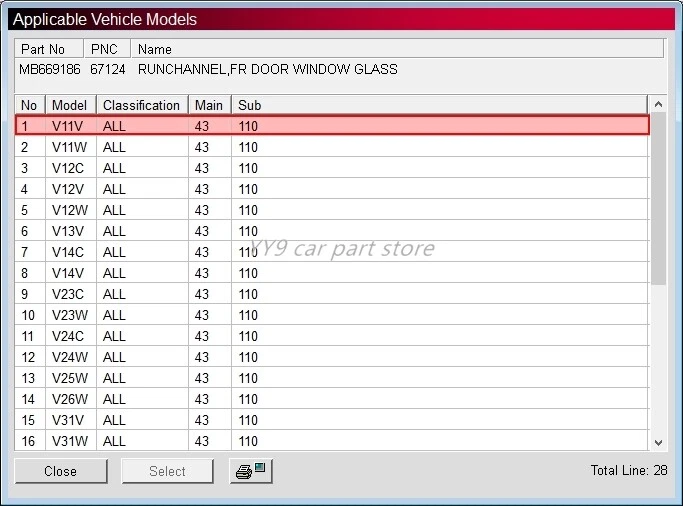Select row with model V24W
This screenshot has width=683, height=506.
pos(332,357)
